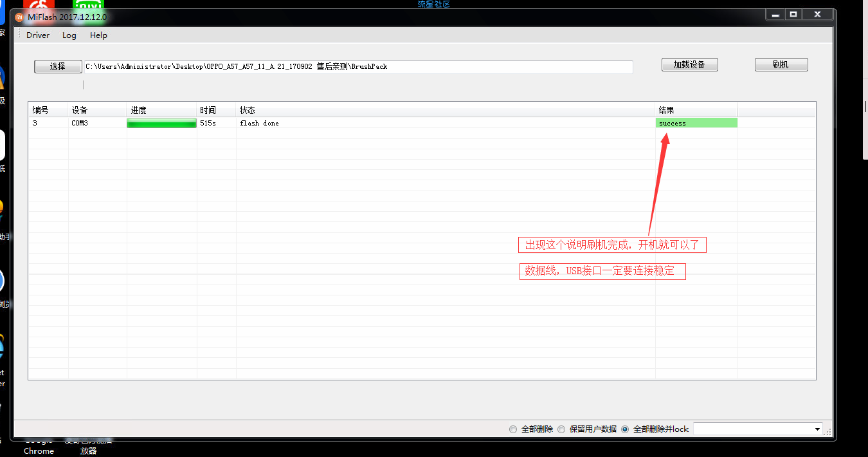Click the MiFlash title bar Mi icon
Viewport: 868px width, 457px height.
click(19, 17)
